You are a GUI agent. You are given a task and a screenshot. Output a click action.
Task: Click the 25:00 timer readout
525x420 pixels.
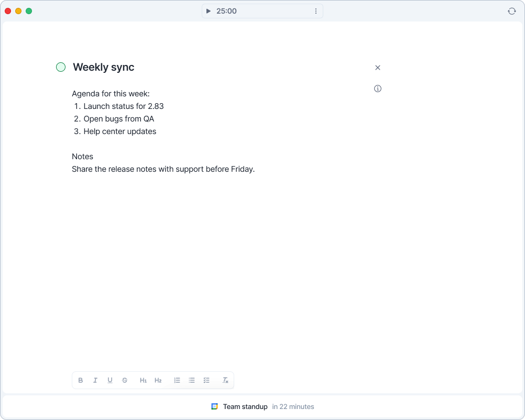pyautogui.click(x=226, y=11)
